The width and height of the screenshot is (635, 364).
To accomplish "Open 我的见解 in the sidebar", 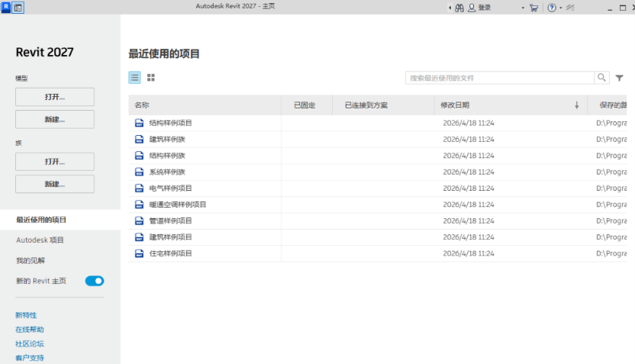I will [31, 260].
